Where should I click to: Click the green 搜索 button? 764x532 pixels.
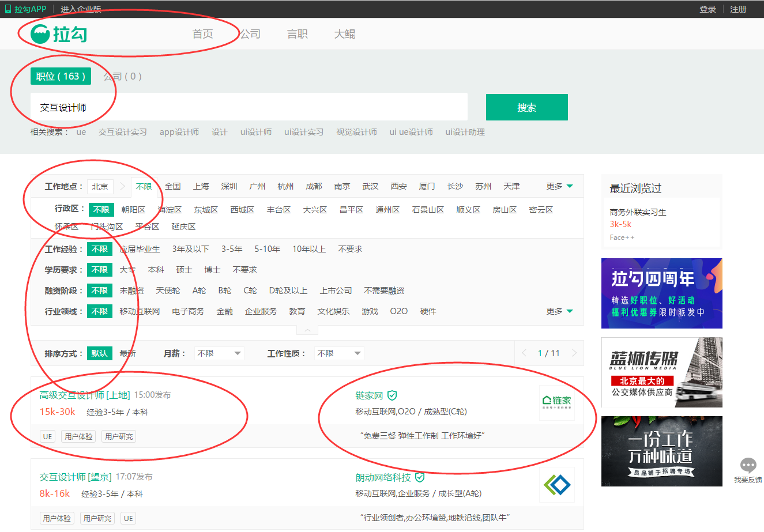coord(526,107)
